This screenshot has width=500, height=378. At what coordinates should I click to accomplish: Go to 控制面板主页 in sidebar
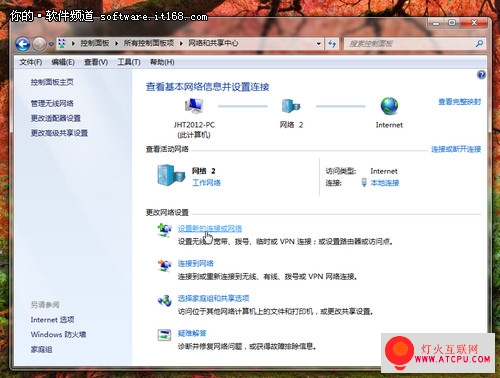52,82
